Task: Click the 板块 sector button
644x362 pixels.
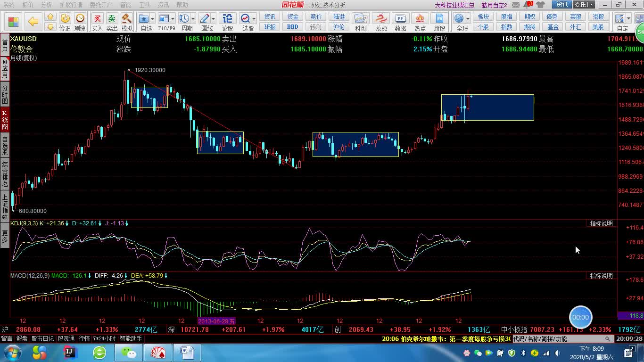Action: click(483, 16)
